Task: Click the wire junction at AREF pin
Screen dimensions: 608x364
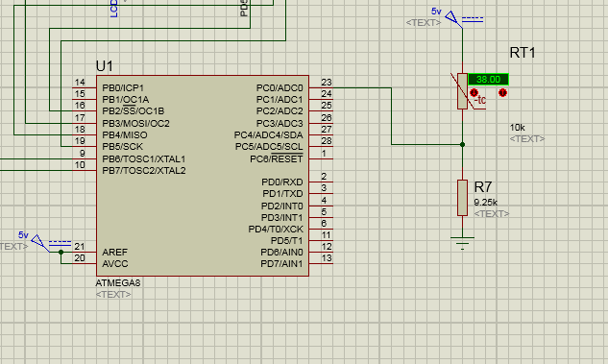Action: coord(61,252)
